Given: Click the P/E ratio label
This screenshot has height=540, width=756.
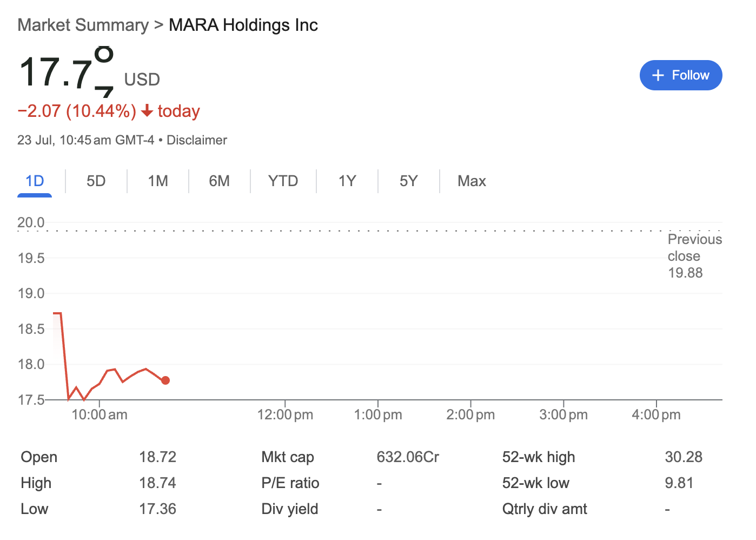Looking at the screenshot, I should pos(290,483).
